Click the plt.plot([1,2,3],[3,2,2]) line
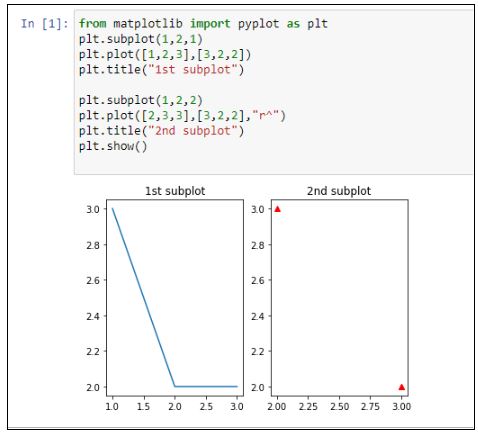 tap(165, 54)
